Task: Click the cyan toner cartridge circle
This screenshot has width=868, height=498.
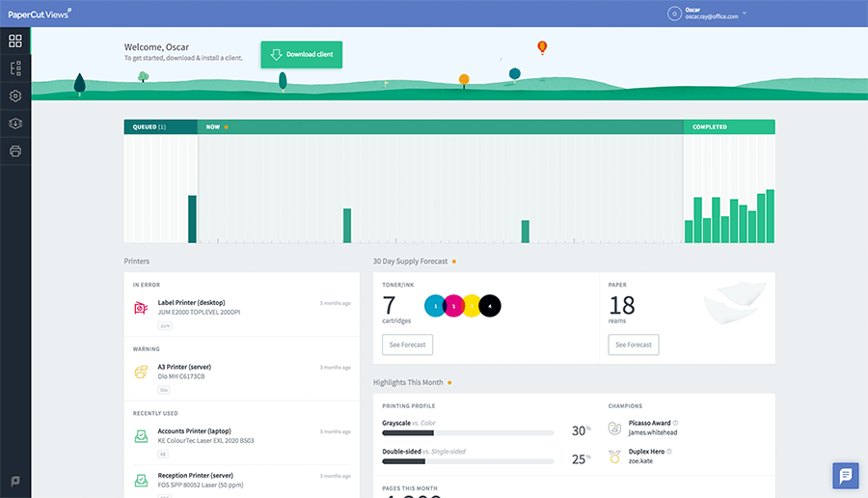Action: (x=435, y=306)
